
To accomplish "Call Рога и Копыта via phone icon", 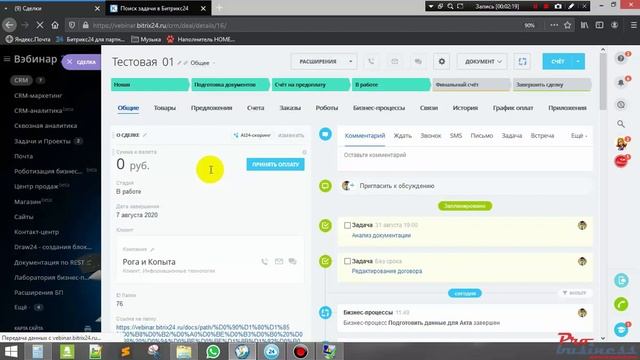I will [264, 261].
